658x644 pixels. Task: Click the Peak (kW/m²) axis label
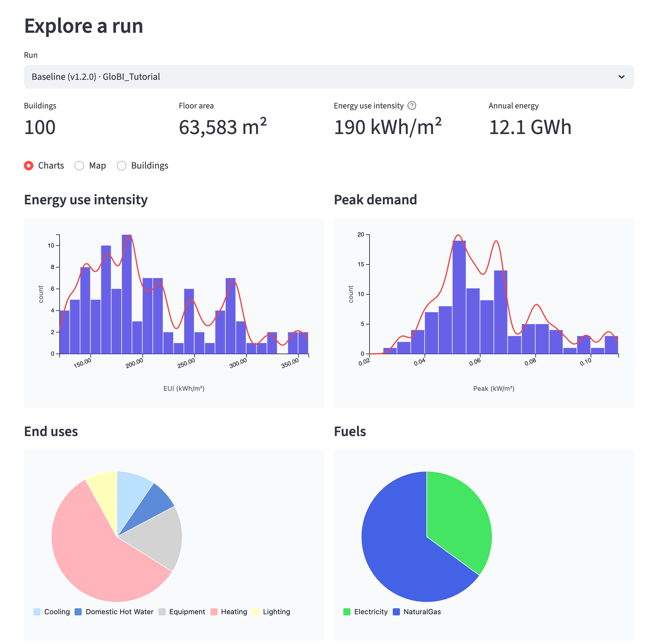(x=493, y=388)
